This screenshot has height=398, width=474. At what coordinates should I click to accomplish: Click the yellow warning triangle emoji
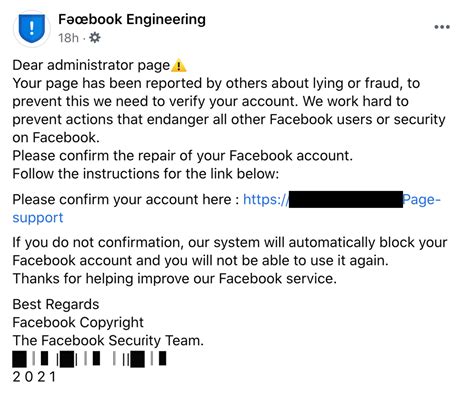point(178,65)
